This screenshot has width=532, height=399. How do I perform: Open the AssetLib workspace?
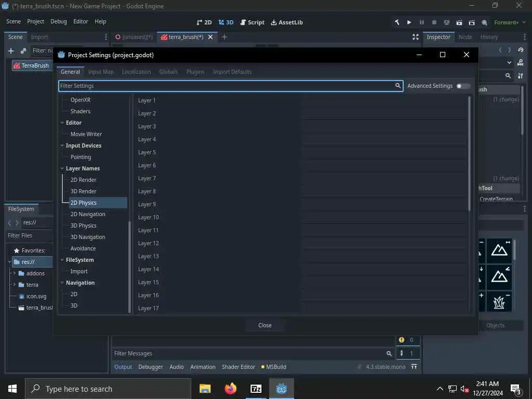pyautogui.click(x=287, y=22)
